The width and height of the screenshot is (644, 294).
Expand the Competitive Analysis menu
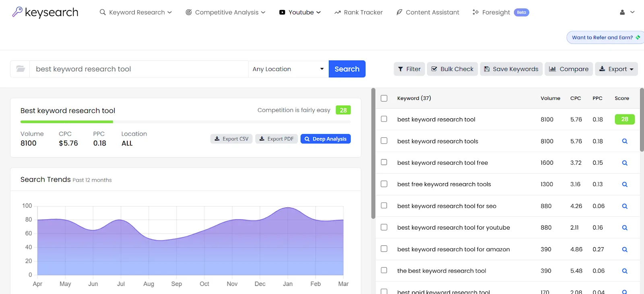pos(225,12)
